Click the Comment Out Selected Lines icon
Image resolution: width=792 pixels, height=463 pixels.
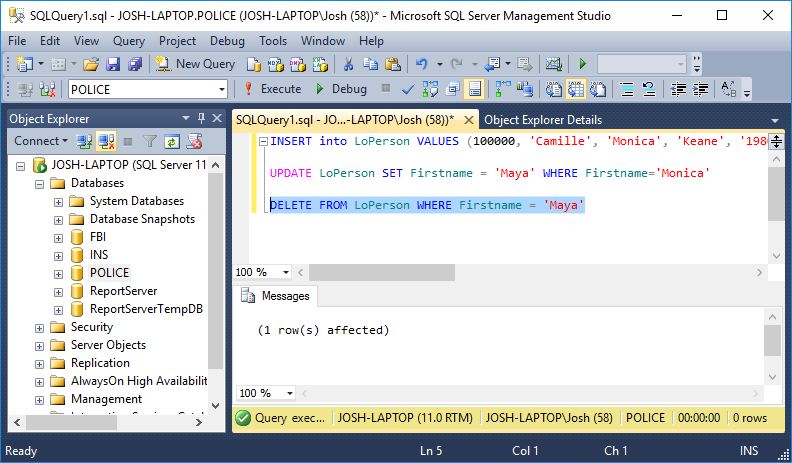(x=627, y=89)
